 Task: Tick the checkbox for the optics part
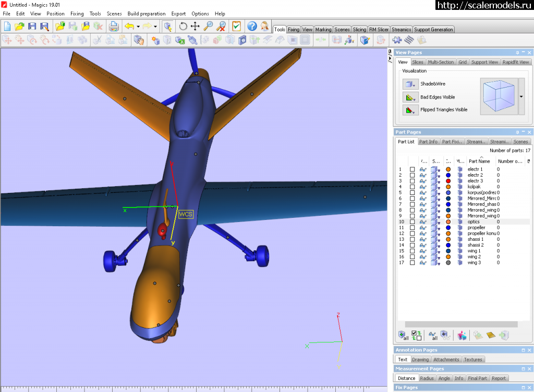(x=412, y=222)
